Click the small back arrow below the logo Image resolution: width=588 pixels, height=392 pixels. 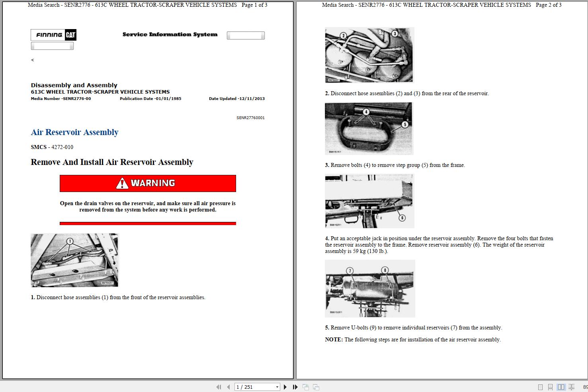32,60
